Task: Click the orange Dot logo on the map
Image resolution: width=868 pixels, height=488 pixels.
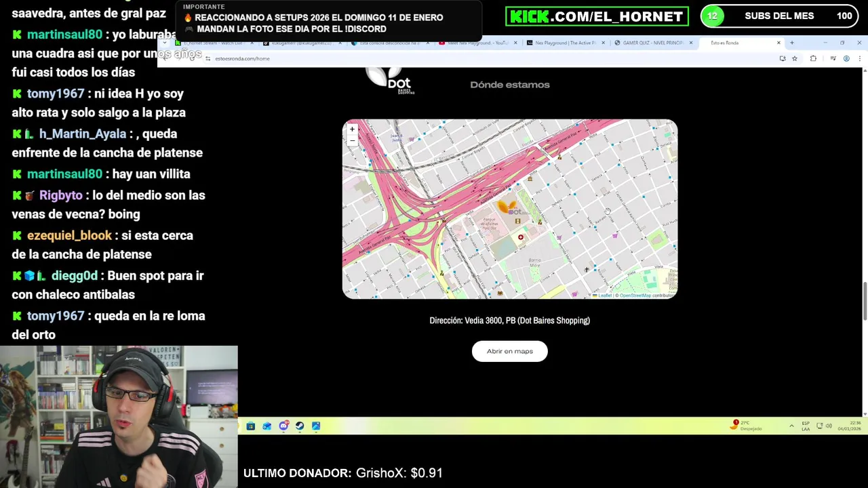Action: click(511, 207)
